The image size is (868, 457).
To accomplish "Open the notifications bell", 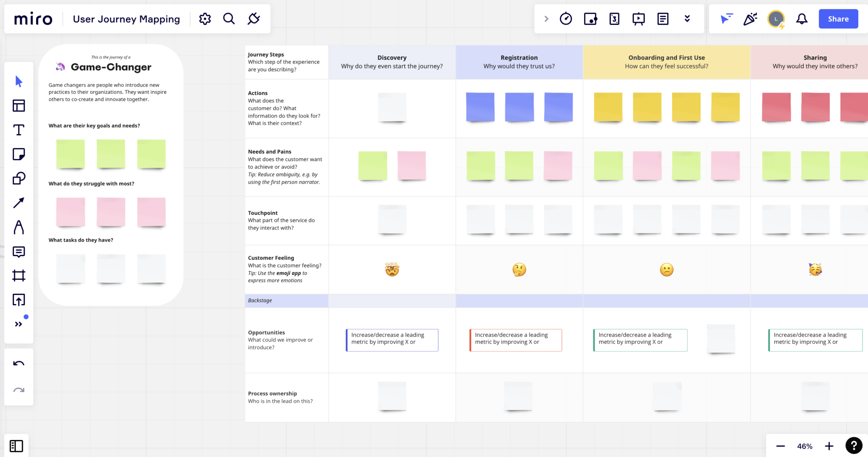I will point(801,19).
